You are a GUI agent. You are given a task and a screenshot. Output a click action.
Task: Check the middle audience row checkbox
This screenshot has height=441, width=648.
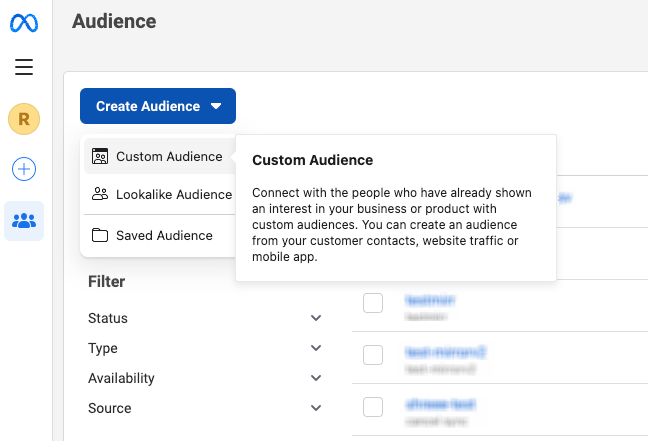(x=373, y=355)
